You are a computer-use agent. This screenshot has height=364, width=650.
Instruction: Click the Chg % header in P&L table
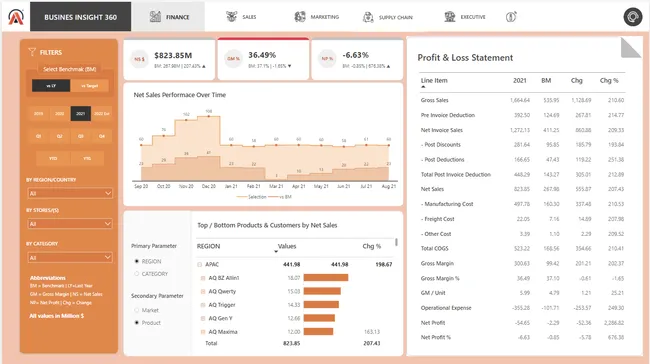pos(609,80)
